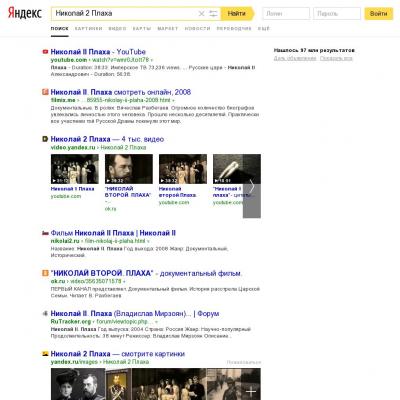Click the plus icon on the images strip
This screenshot has width=400, height=400.
pos(251,391)
